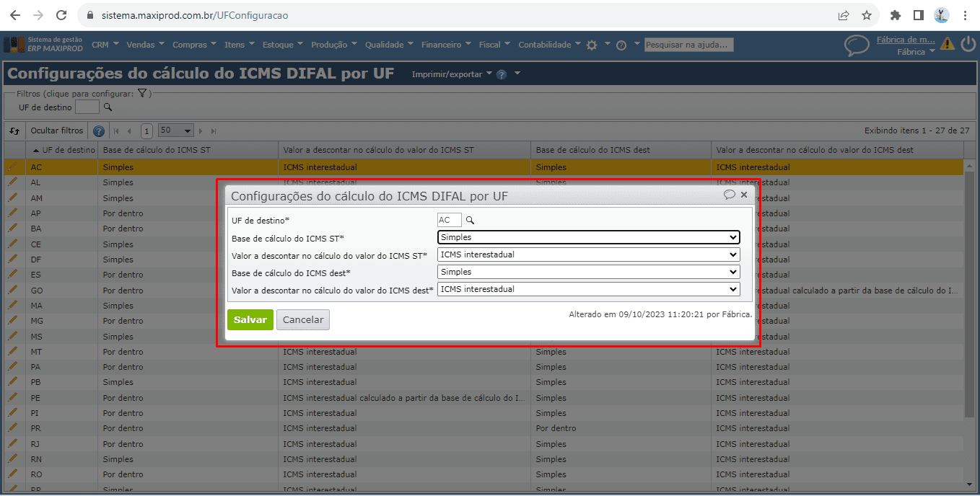Edit the AL row with pencil icon
This screenshot has height=496, width=980.
pyautogui.click(x=12, y=182)
